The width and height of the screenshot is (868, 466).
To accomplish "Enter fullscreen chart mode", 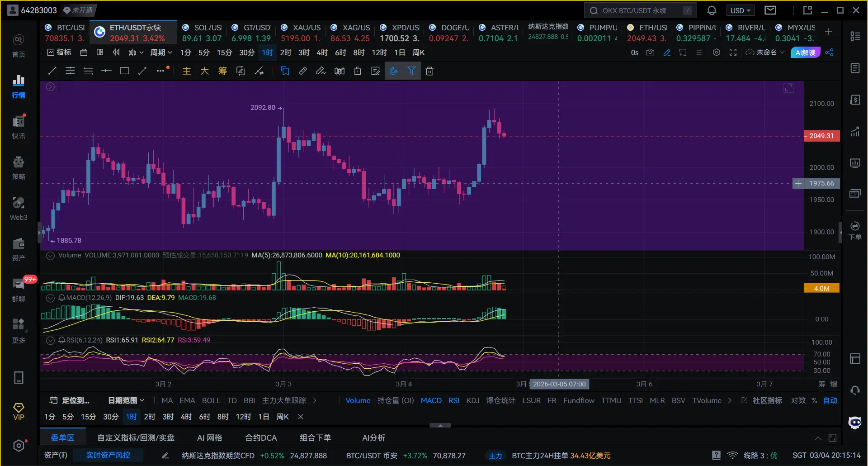I will coord(733,52).
